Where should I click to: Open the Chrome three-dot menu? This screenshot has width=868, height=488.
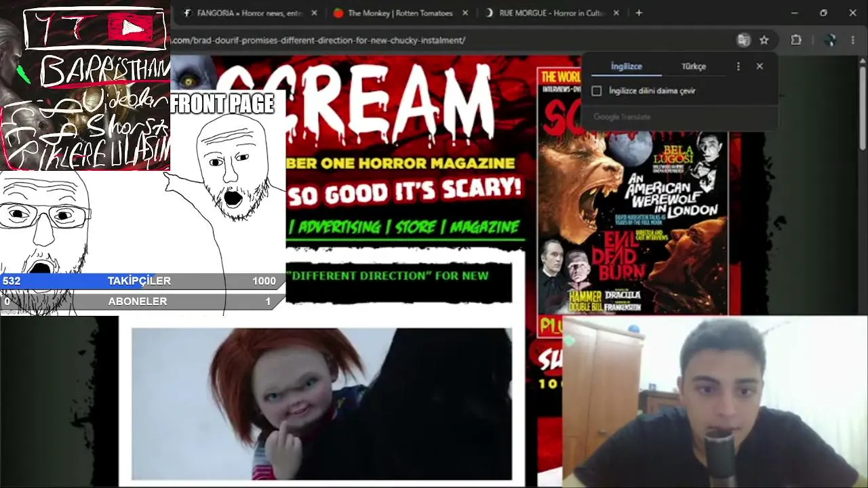[x=853, y=40]
